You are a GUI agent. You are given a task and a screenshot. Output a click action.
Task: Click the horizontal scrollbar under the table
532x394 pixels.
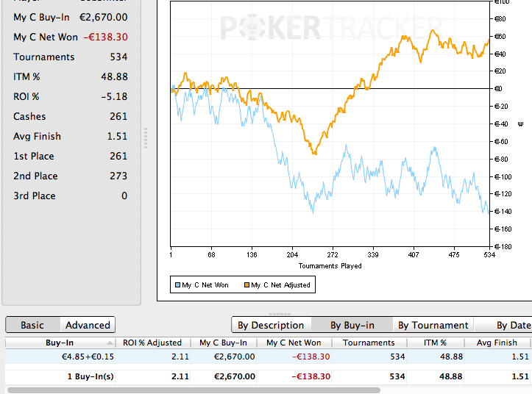click(194, 390)
